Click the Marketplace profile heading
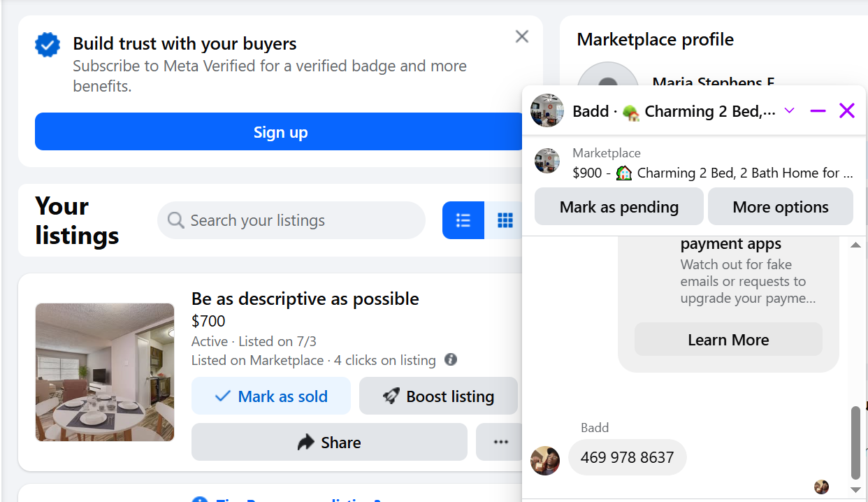This screenshot has height=502, width=868. (655, 40)
